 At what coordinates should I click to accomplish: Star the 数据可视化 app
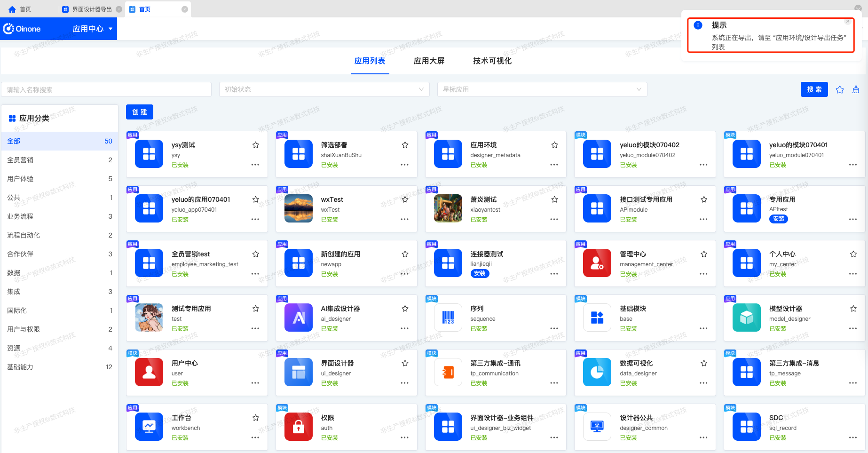[704, 363]
